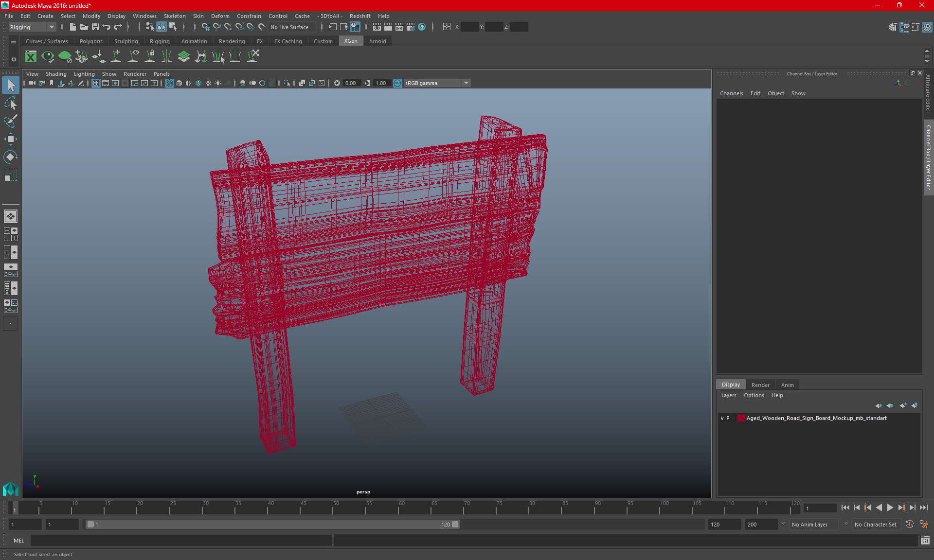
Task: Click the add guides icon on shelf
Action: tap(116, 57)
